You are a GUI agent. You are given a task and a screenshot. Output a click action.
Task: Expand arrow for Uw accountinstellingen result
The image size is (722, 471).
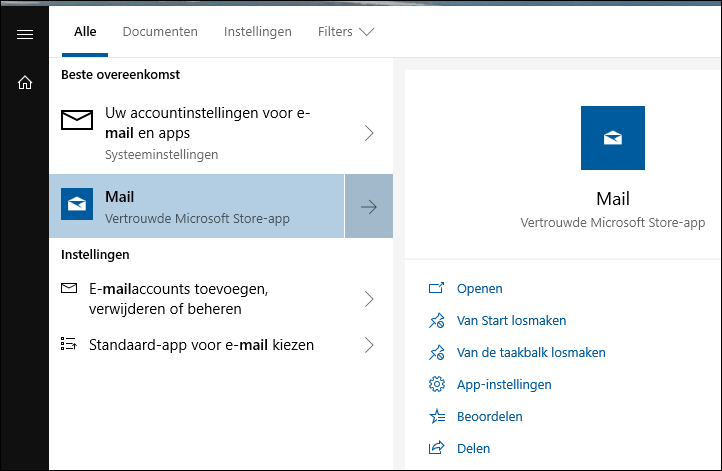tap(369, 133)
